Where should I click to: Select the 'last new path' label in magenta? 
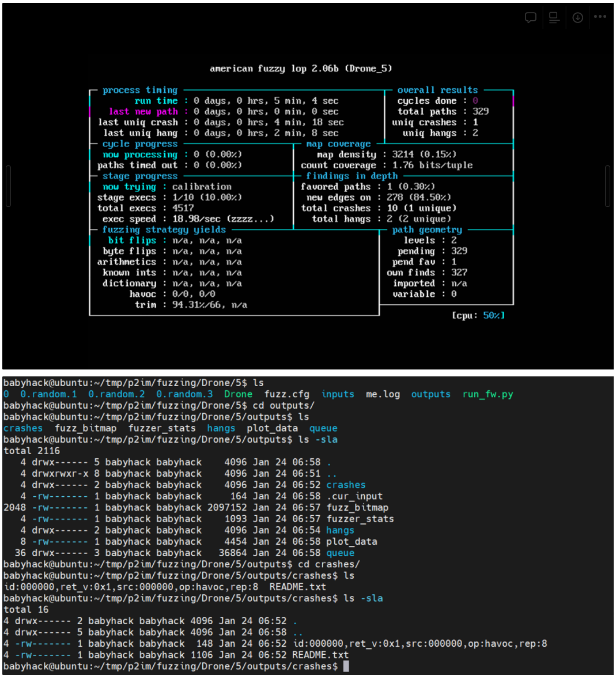(x=143, y=112)
